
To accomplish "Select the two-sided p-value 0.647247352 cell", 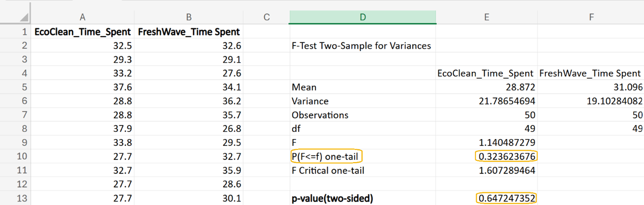I will (x=506, y=198).
